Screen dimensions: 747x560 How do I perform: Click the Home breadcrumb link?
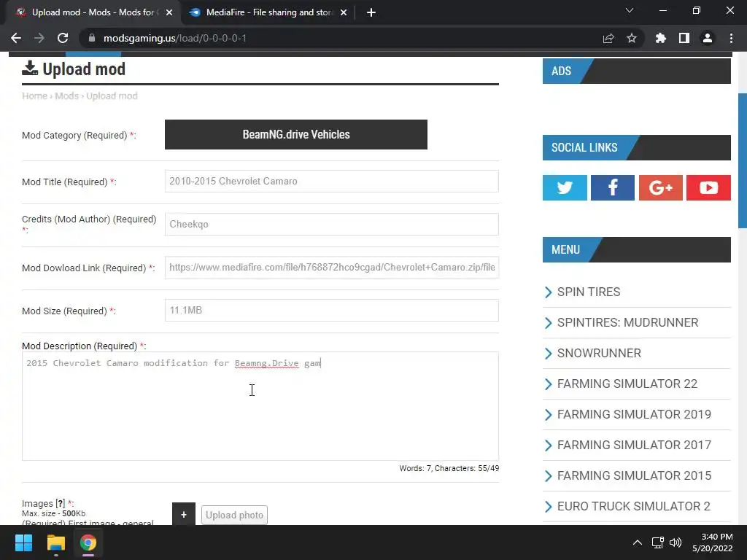pyautogui.click(x=35, y=96)
